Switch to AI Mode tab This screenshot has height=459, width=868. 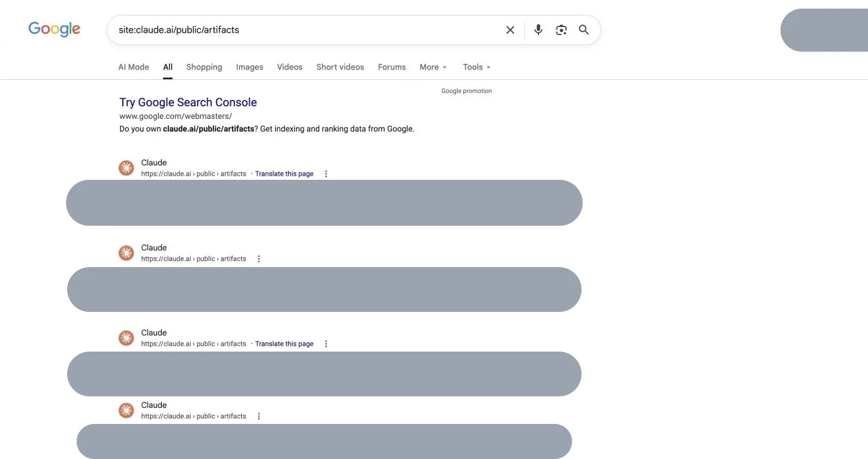click(x=134, y=67)
